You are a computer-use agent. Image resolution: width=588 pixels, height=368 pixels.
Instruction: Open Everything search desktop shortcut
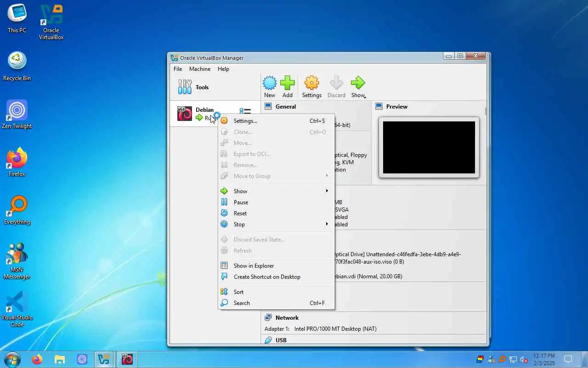[17, 210]
